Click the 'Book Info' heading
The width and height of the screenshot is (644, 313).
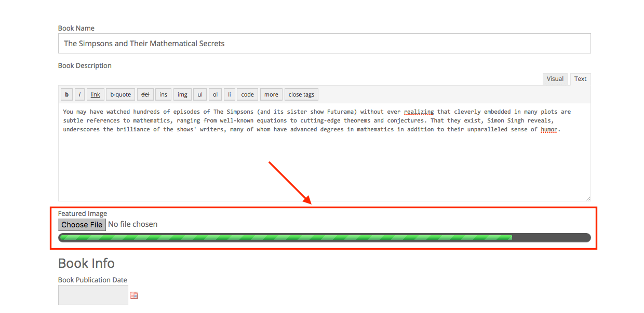(x=86, y=263)
